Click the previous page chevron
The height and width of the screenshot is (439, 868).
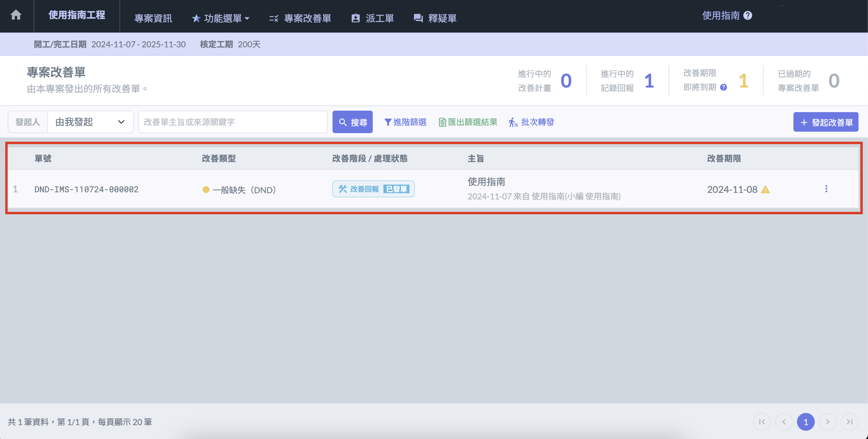coord(784,422)
